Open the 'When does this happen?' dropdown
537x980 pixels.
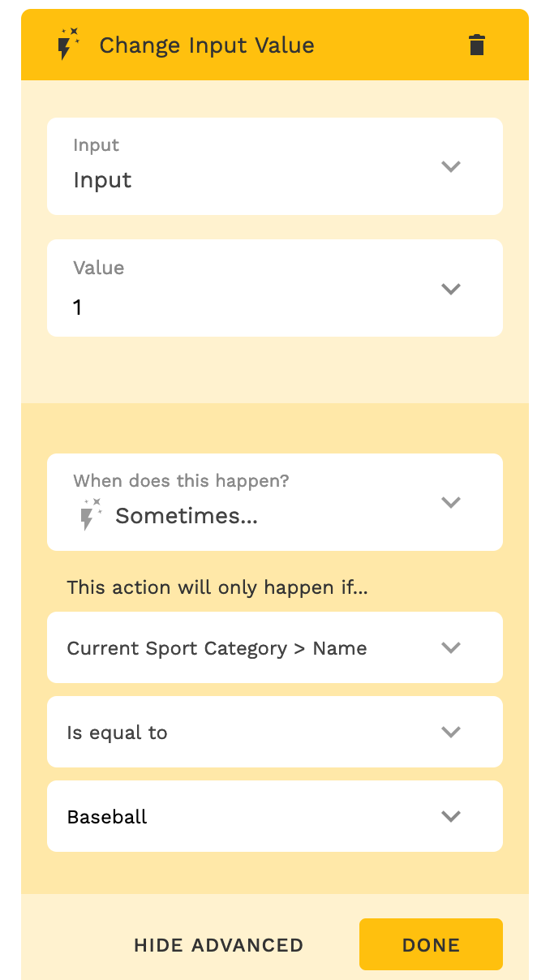tap(243, 501)
